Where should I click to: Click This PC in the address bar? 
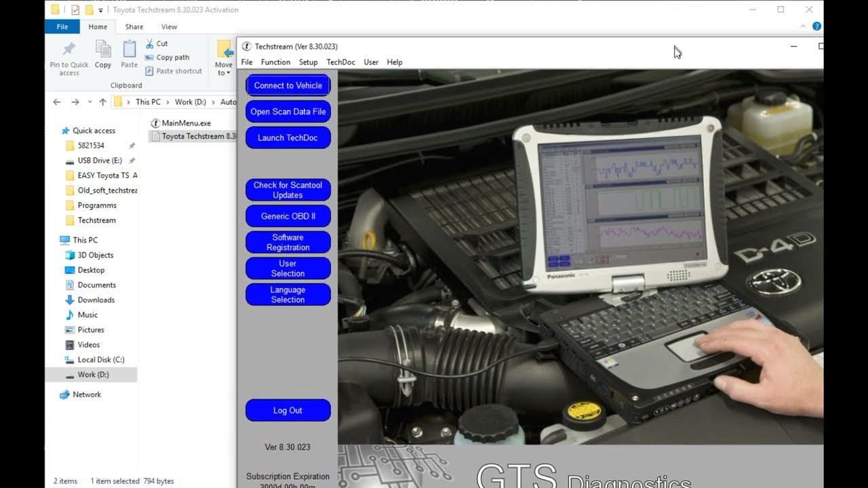148,102
